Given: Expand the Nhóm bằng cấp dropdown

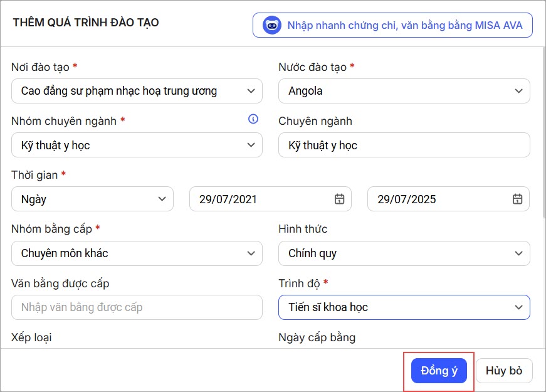Looking at the screenshot, I should point(137,253).
